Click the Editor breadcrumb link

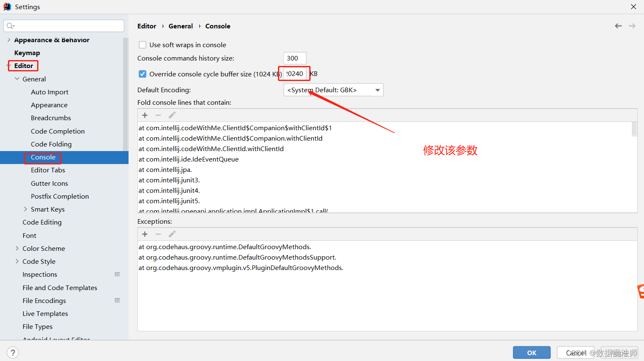click(147, 26)
